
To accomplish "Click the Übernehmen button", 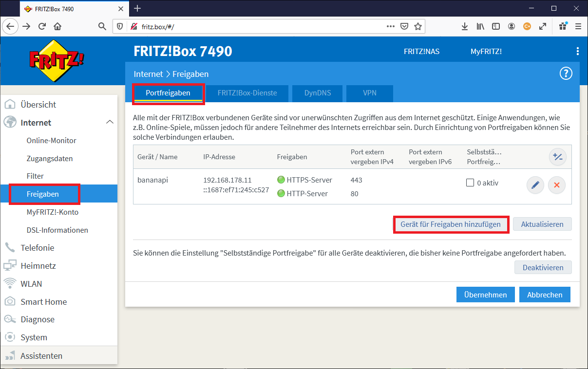I will [485, 295].
